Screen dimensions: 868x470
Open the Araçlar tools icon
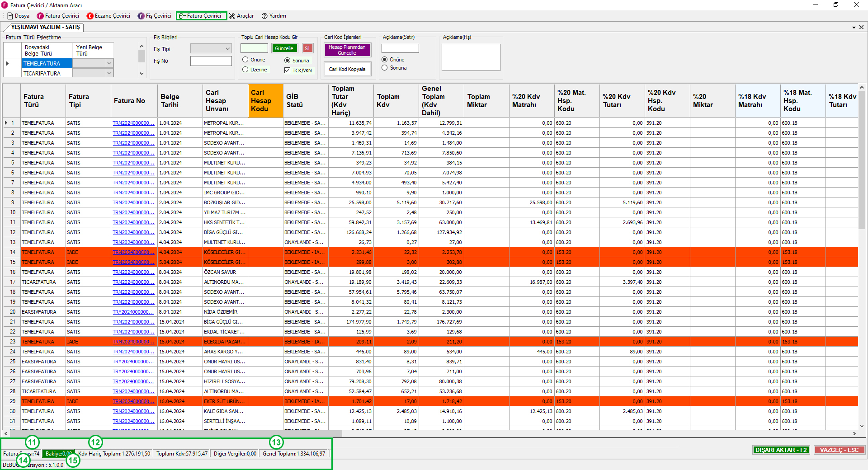coord(232,16)
